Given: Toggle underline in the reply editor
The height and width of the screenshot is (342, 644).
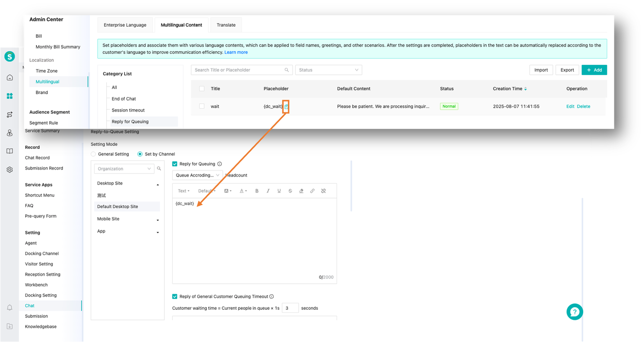Looking at the screenshot, I should 279,191.
